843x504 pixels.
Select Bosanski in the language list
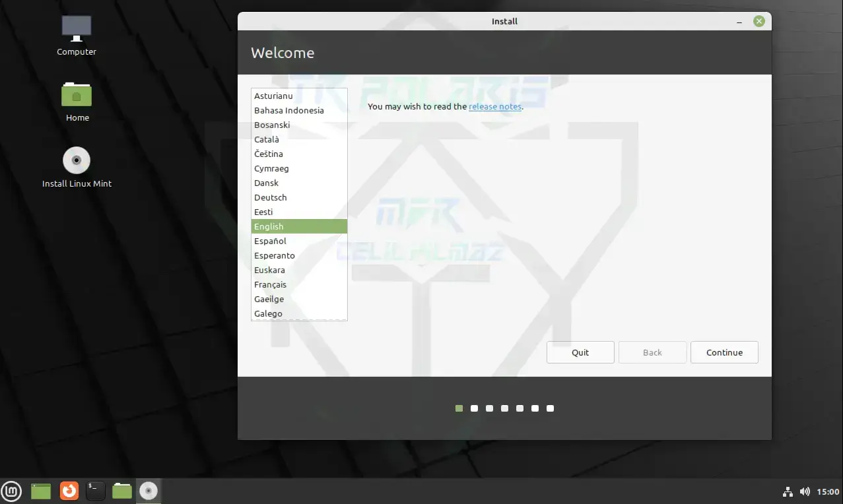click(300, 125)
